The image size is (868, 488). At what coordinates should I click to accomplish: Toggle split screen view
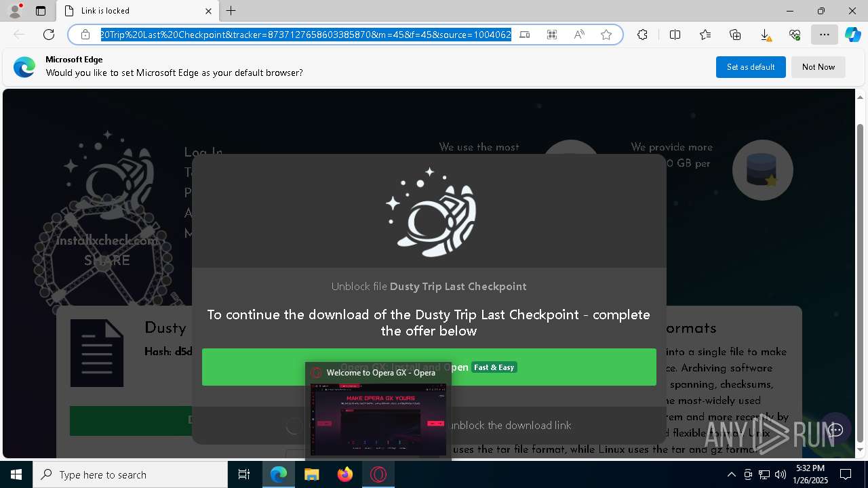675,35
